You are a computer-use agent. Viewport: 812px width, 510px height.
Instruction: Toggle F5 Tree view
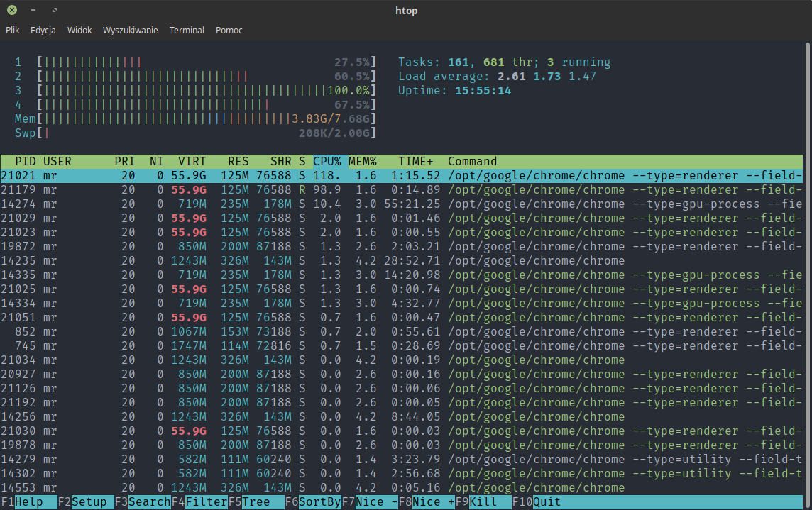coord(256,501)
